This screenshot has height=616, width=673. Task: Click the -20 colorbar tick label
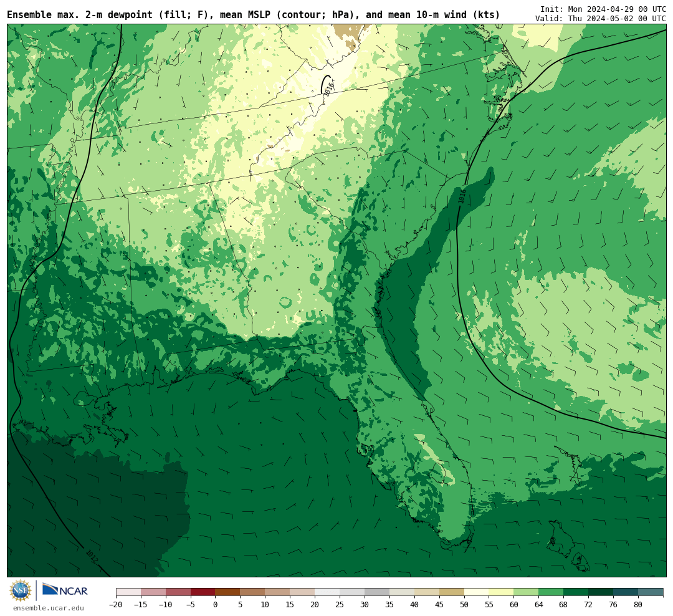(x=116, y=605)
